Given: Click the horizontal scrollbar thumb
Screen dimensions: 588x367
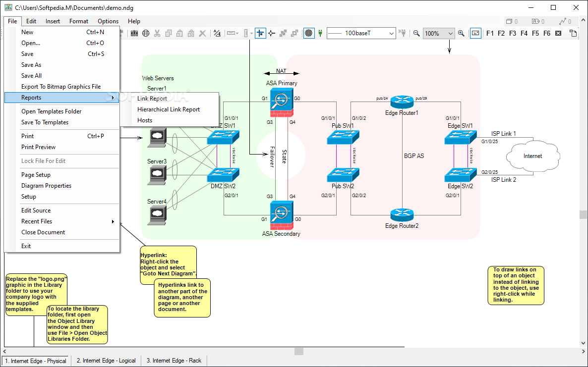Looking at the screenshot, I should 299,351.
